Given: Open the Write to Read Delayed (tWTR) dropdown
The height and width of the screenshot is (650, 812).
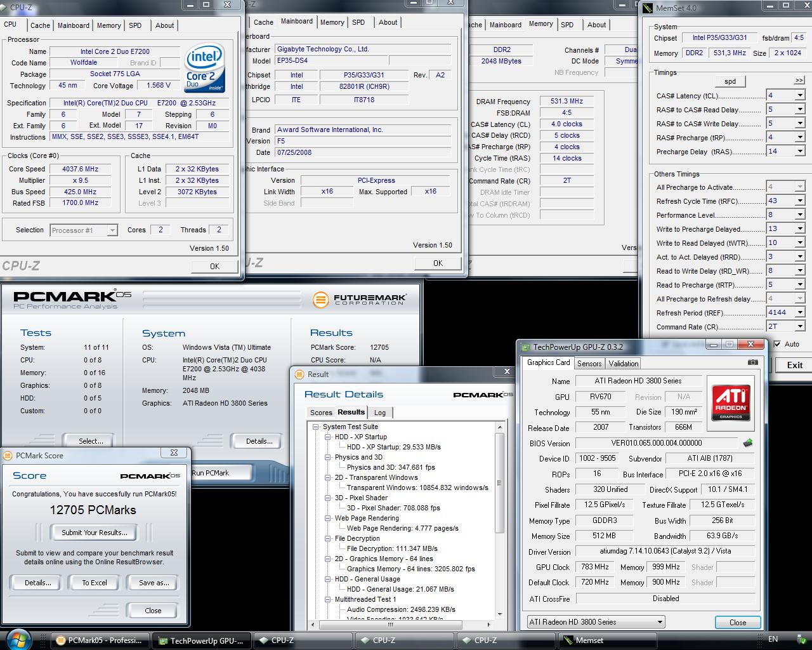Looking at the screenshot, I should [x=799, y=243].
